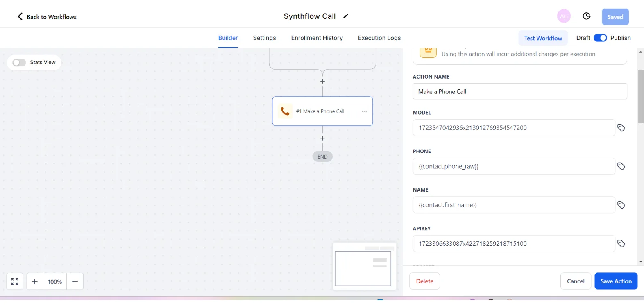Click the Synthflow Call workflow title
This screenshot has height=306, width=644.
point(309,16)
